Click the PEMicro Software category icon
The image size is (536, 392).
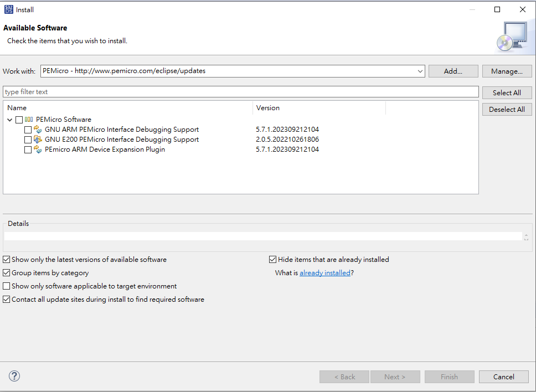(x=29, y=120)
